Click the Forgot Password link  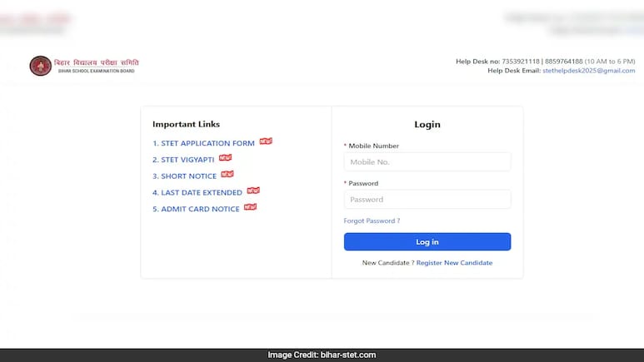372,221
